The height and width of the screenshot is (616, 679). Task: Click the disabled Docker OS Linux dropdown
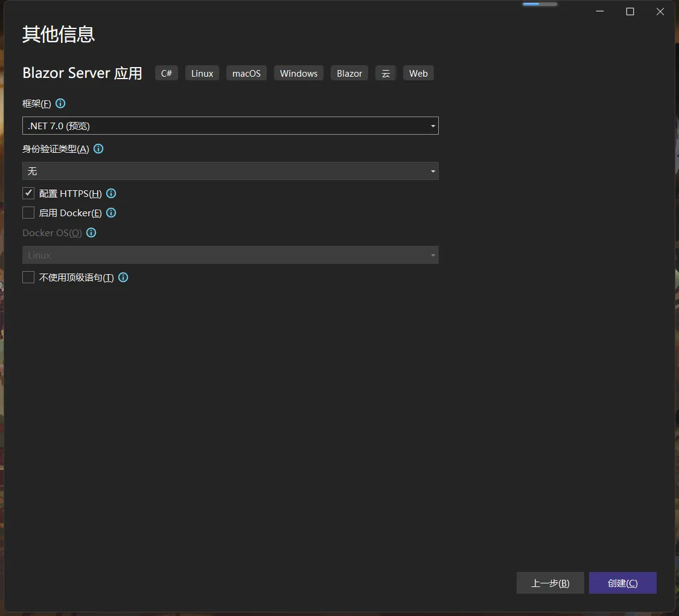230,255
